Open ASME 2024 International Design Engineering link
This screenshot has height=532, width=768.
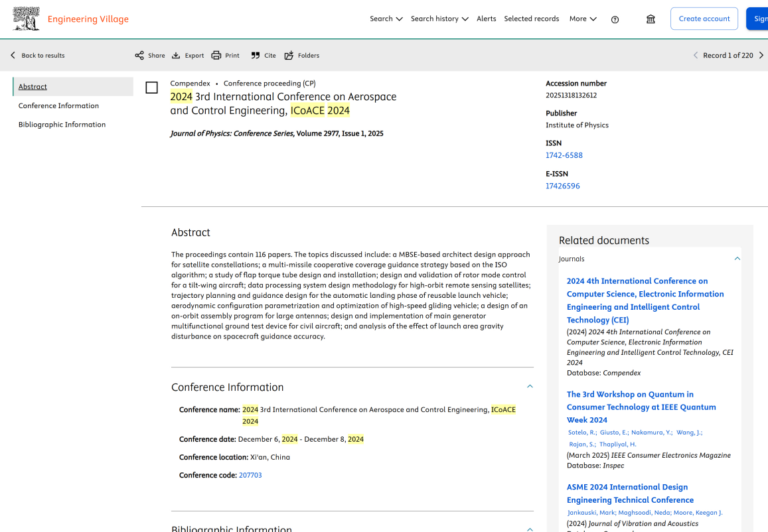pos(630,494)
